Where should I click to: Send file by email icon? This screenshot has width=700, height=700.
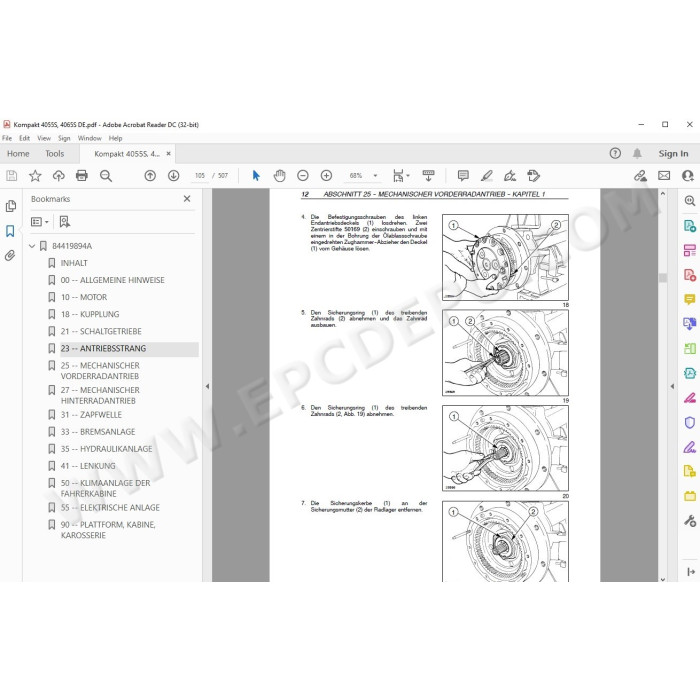[664, 175]
